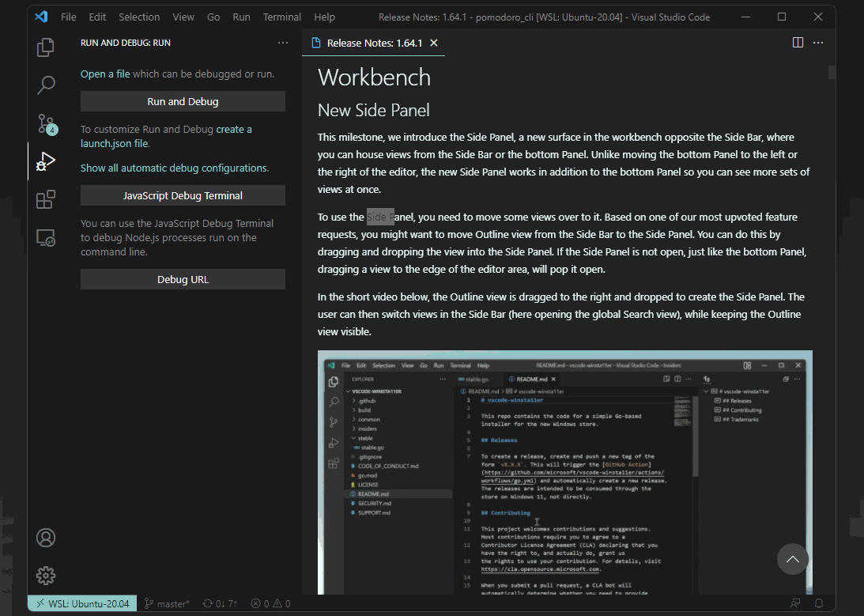864x616 pixels.
Task: Split the editor using the toolbar icon
Action: 797,43
